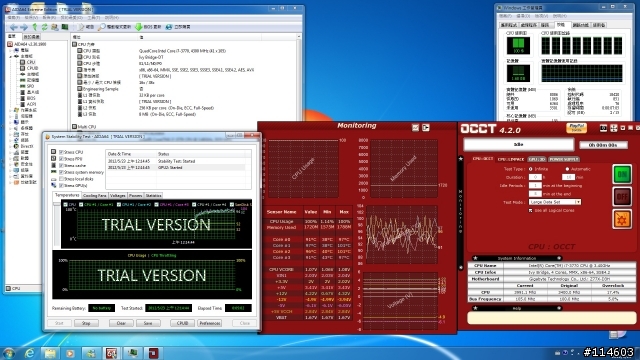Toggle Stress system memory checkbox
640x360 pixels.
pos(61,172)
